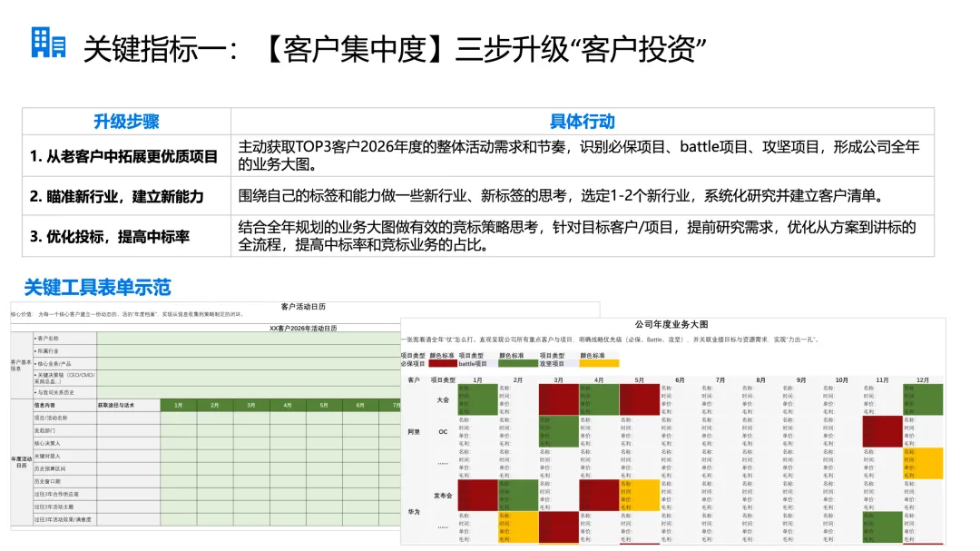980x551 pixels.
Task: Click the '12月' header in the business map
Action: [x=923, y=379]
